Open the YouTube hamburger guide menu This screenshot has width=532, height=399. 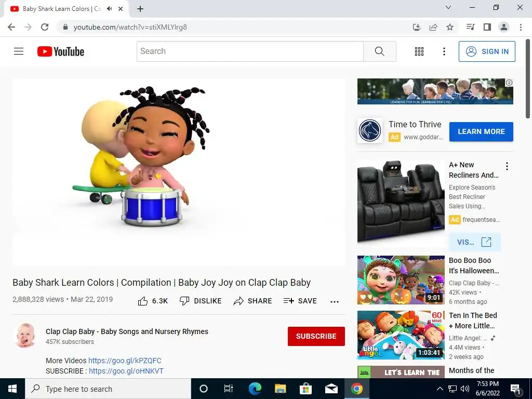tap(19, 51)
